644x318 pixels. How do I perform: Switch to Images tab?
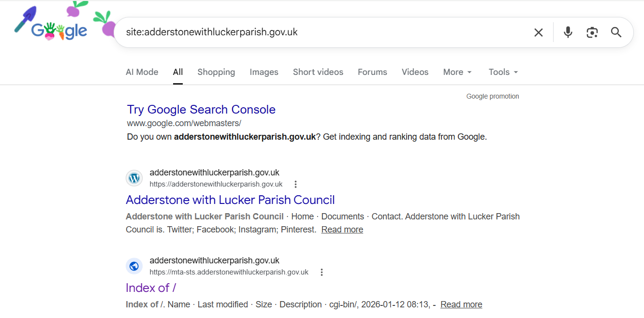(264, 72)
